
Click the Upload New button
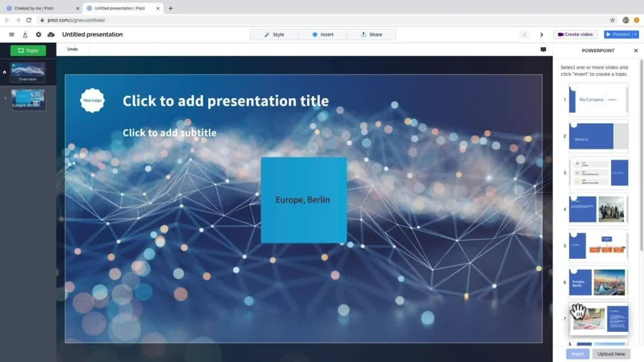tap(611, 353)
